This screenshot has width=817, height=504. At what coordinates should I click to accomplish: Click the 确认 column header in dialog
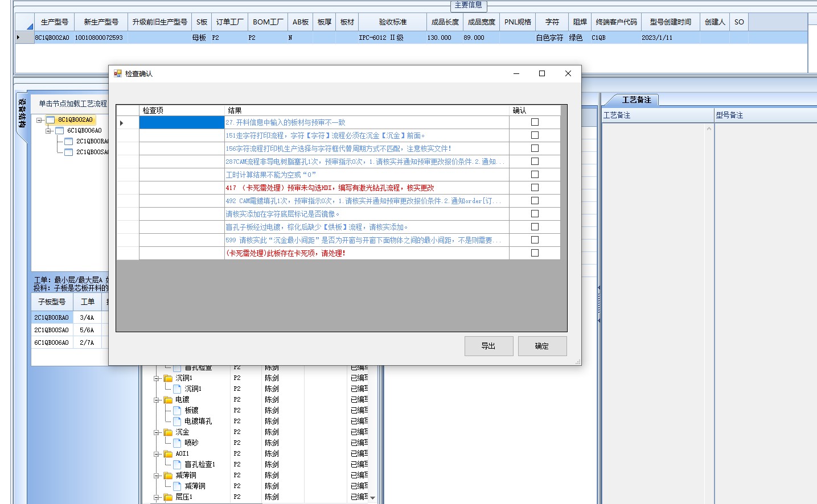click(535, 110)
